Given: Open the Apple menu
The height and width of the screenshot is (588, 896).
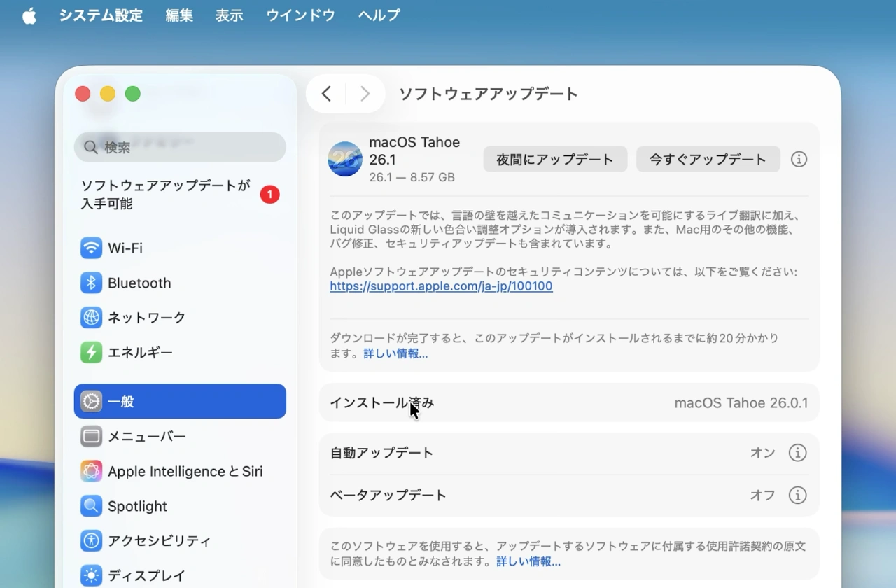Looking at the screenshot, I should pyautogui.click(x=29, y=15).
